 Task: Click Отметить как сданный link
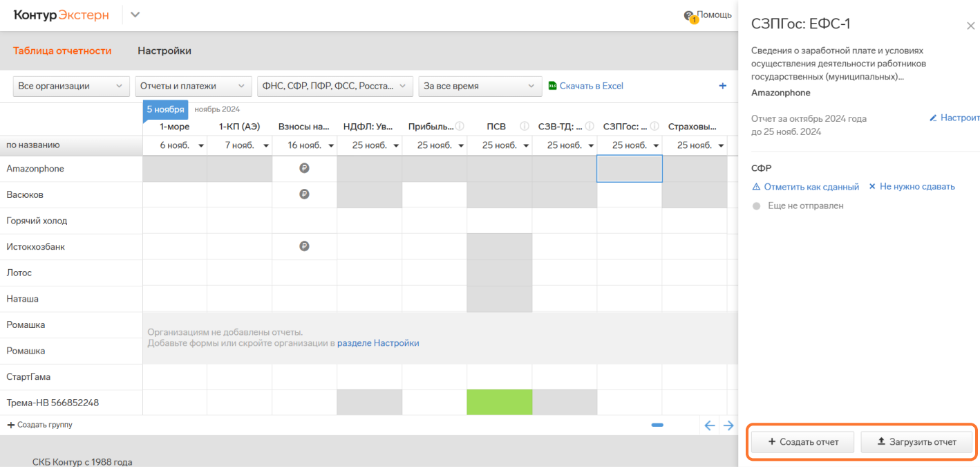point(805,187)
